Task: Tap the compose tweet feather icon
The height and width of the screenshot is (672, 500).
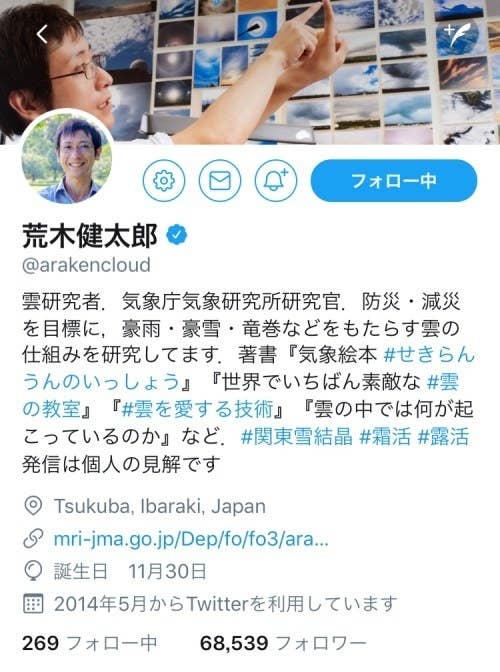Action: (458, 34)
